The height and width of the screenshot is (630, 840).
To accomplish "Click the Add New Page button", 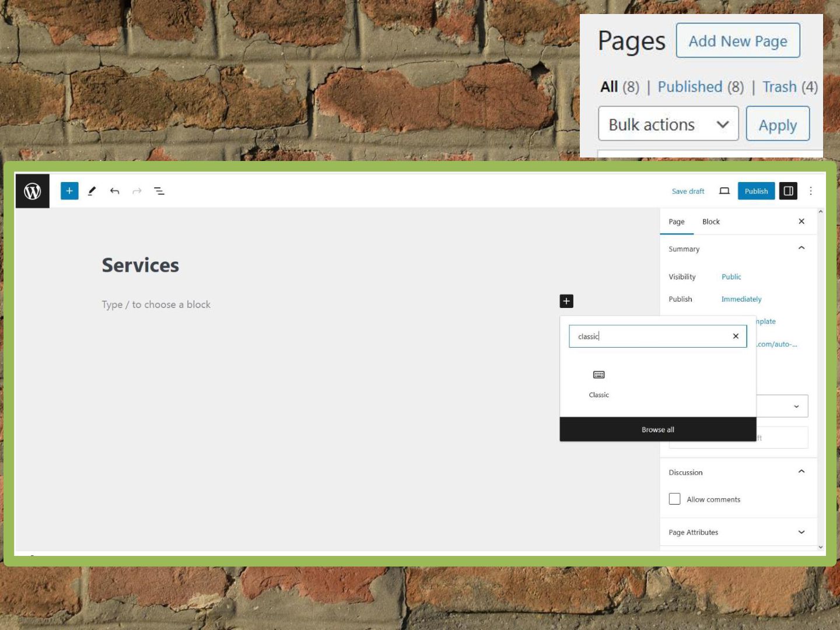I will pos(738,41).
